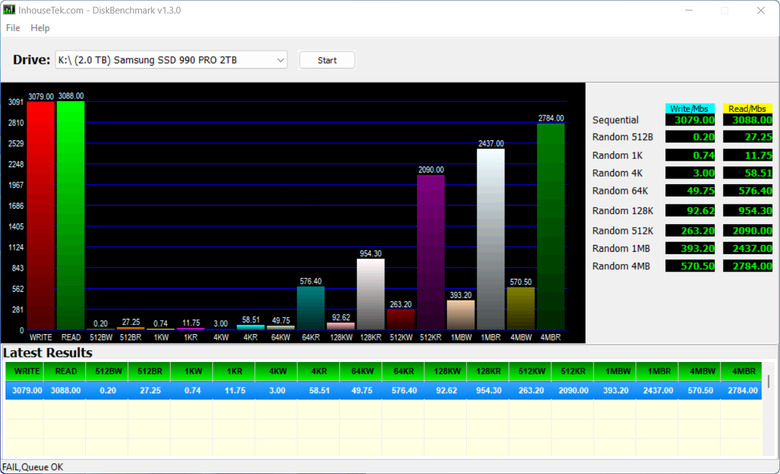Start the disk benchmark
This screenshot has width=780, height=474.
pos(327,60)
